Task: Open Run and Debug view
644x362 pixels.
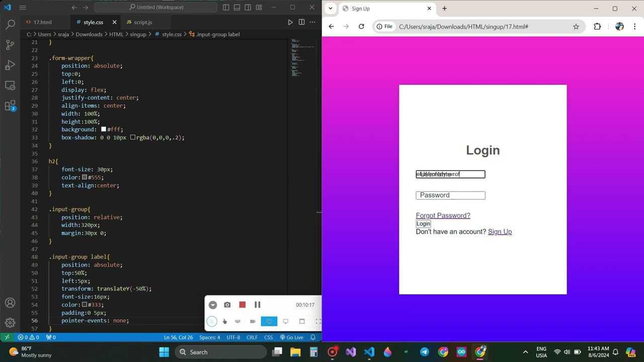Action: [10, 65]
